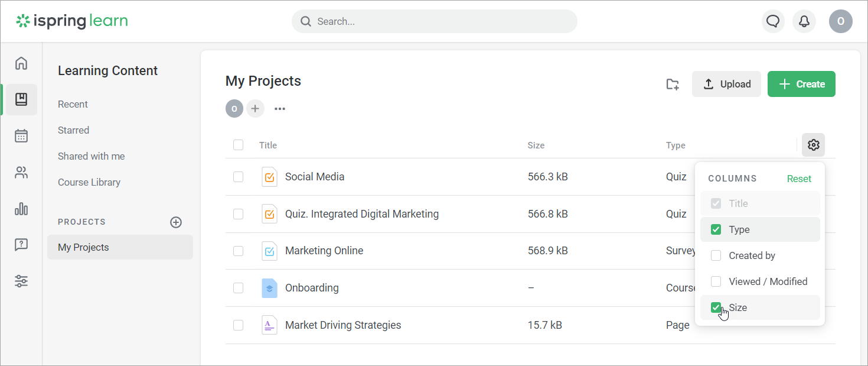This screenshot has height=366, width=868.
Task: Select the Social Media row checkbox
Action: click(x=239, y=177)
